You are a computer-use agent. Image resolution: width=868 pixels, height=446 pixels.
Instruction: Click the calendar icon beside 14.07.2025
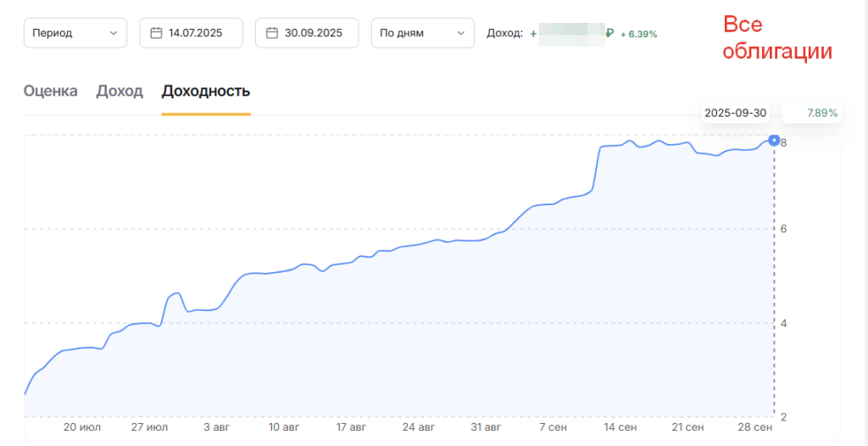[x=156, y=33]
